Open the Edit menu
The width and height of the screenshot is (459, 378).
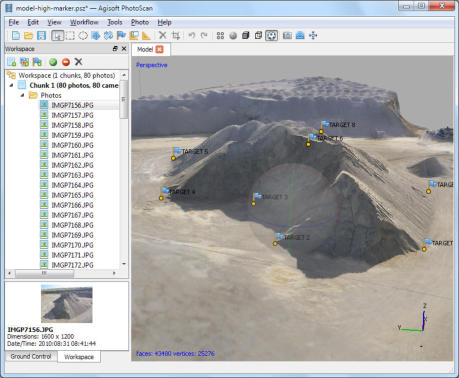[33, 22]
